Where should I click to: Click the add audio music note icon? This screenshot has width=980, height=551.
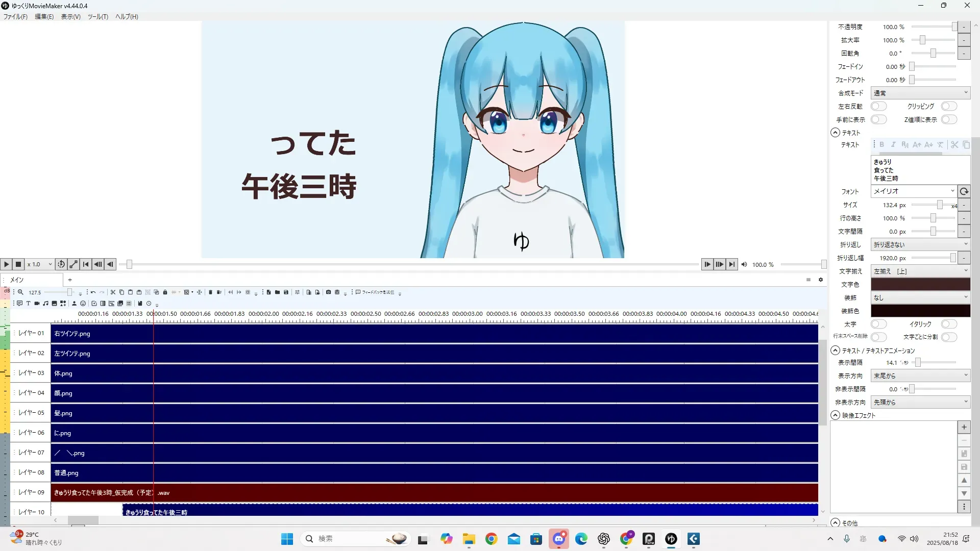[45, 304]
